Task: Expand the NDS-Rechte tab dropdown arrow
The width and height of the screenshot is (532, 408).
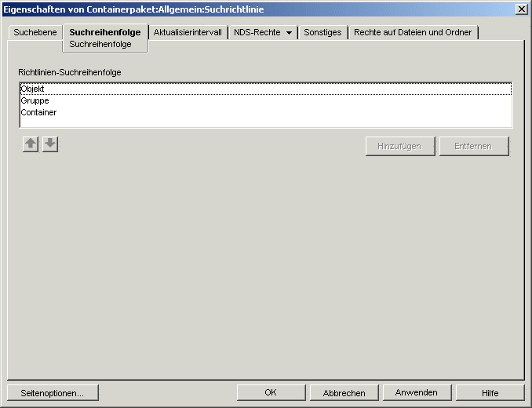Action: pyautogui.click(x=290, y=33)
